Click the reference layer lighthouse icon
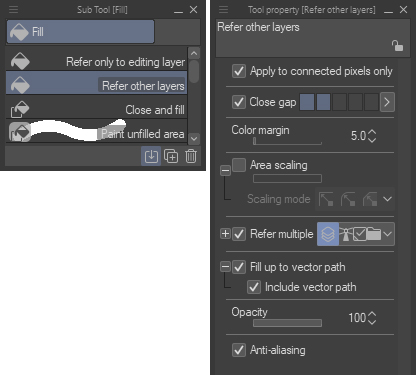 (x=346, y=234)
